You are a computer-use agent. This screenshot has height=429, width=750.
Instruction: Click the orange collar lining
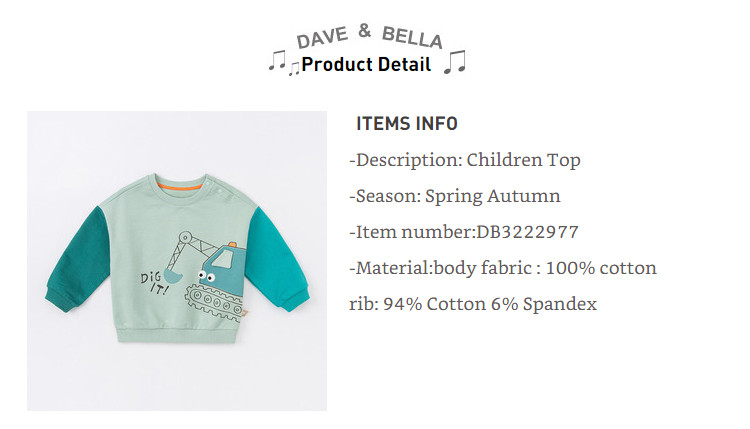181,186
